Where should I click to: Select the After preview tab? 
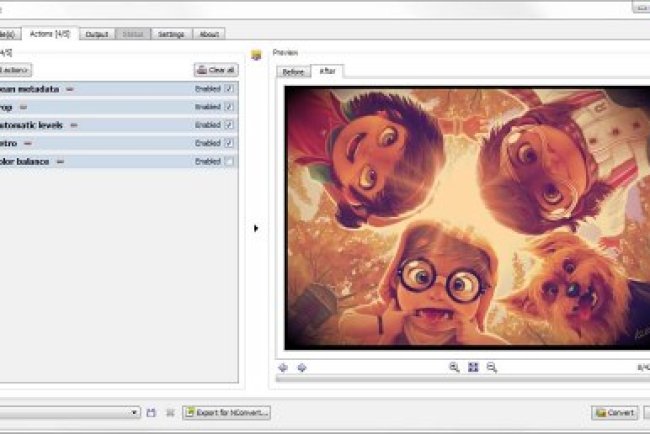(x=327, y=71)
